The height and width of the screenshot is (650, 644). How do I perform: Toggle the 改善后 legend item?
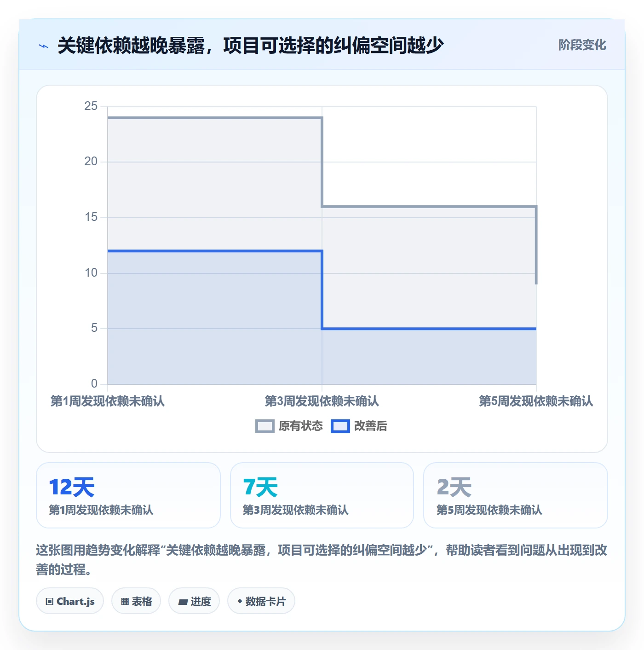(359, 426)
